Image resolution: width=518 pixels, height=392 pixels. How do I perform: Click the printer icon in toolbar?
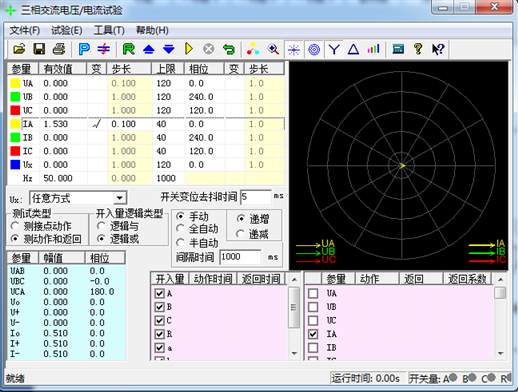59,49
